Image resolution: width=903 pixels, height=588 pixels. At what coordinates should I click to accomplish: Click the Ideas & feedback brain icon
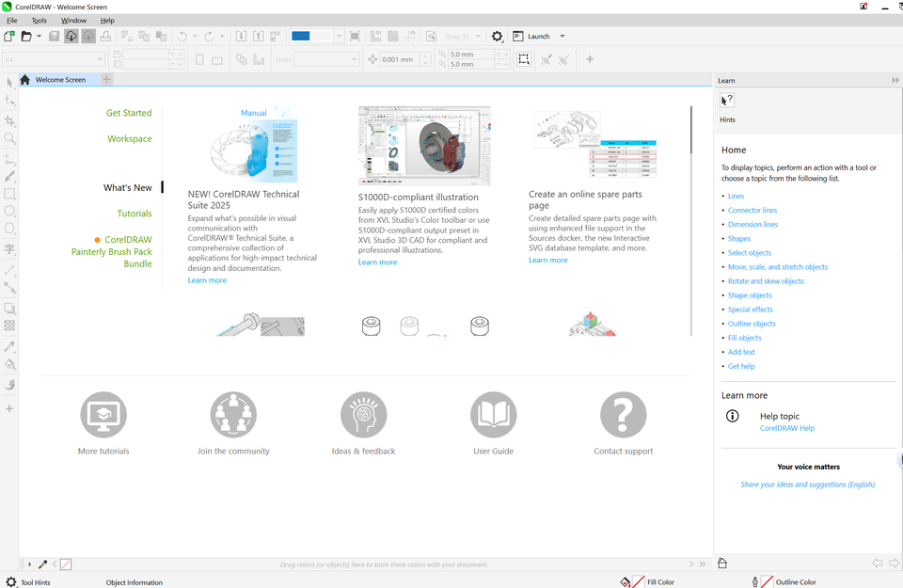[363, 414]
